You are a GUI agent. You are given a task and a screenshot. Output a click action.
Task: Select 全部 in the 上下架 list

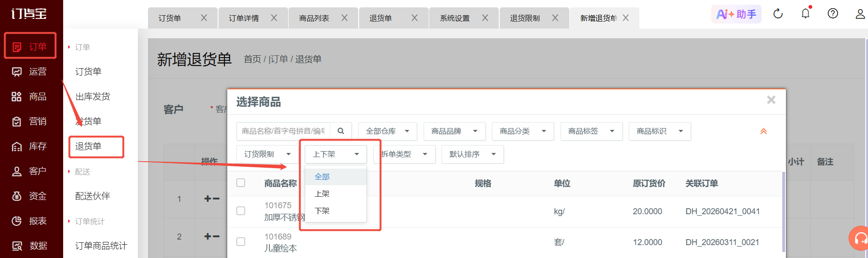click(336, 177)
